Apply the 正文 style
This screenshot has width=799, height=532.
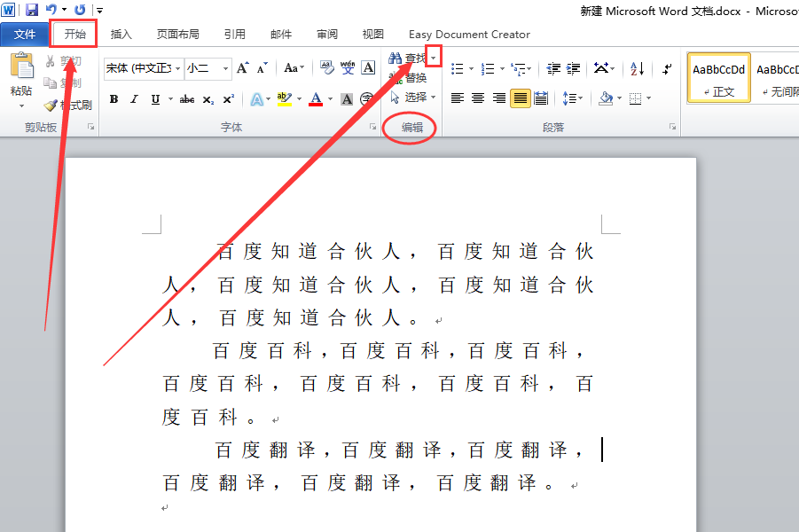click(x=718, y=78)
